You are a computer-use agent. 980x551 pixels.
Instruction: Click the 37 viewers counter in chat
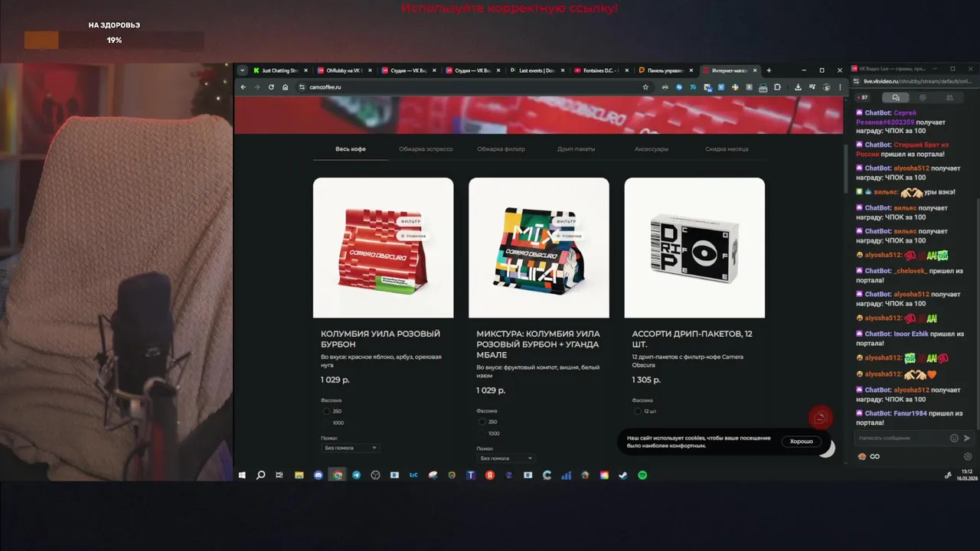coord(863,97)
